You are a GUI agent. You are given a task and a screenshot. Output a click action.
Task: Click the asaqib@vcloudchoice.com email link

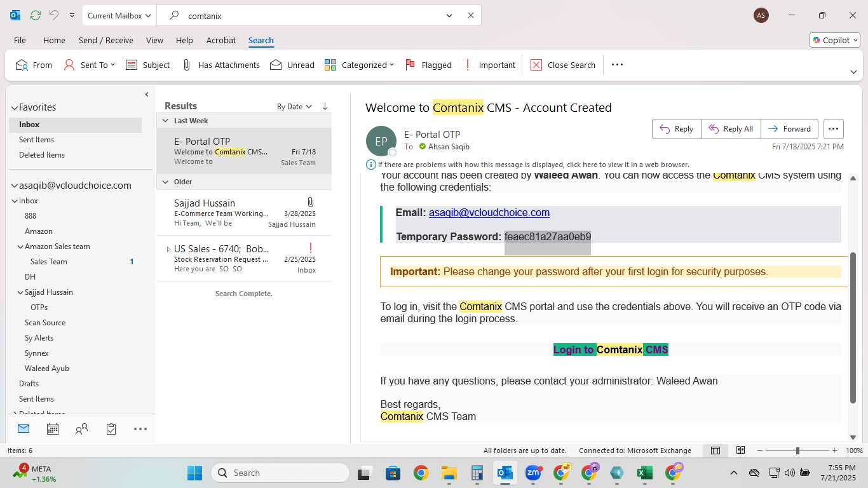tap(489, 213)
